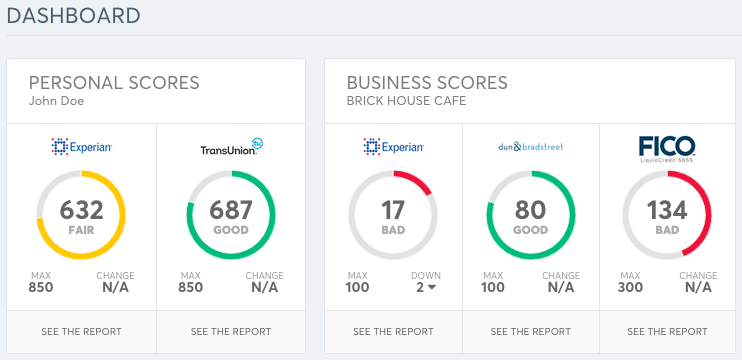Click the dun & bradstreet logo
Screen dimensions: 742x360
(531, 147)
